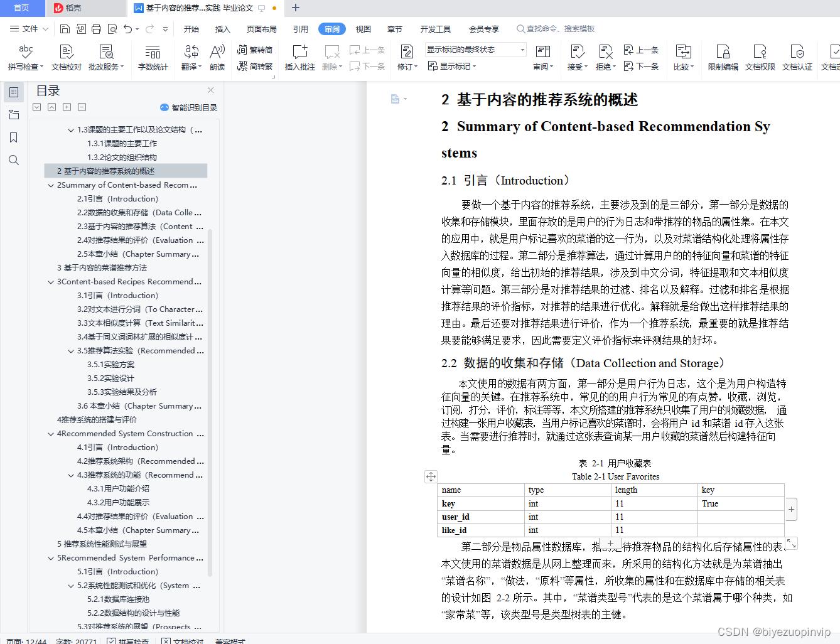Image resolution: width=840 pixels, height=644 pixels.
Task: Convert text with 简转繁
Action: pos(255,66)
